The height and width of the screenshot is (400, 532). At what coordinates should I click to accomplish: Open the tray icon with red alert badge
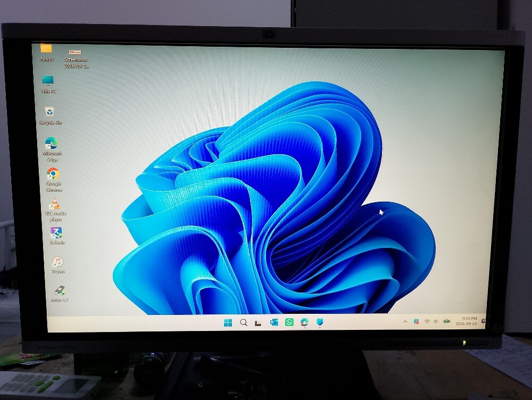tap(417, 321)
